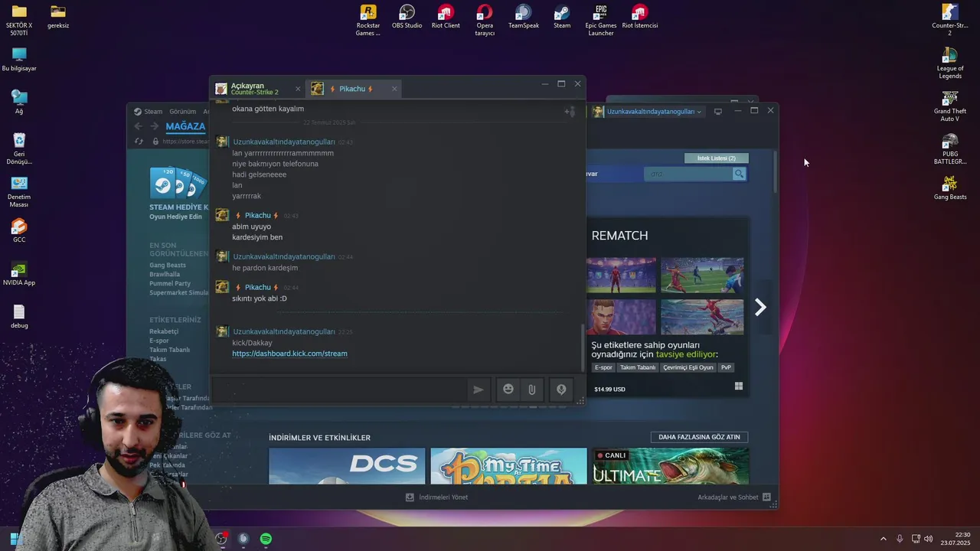980x551 pixels.
Task: Launch League of Legends from the desktop
Action: (950, 64)
